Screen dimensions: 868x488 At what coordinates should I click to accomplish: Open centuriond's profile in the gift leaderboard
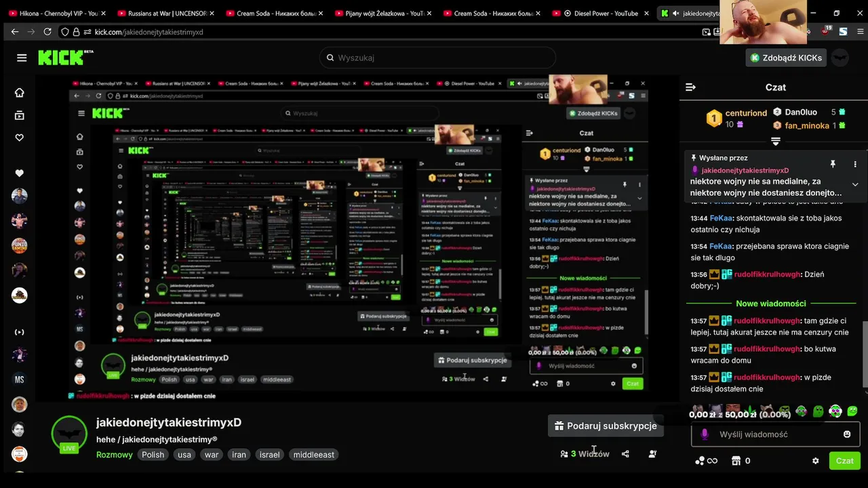click(746, 113)
